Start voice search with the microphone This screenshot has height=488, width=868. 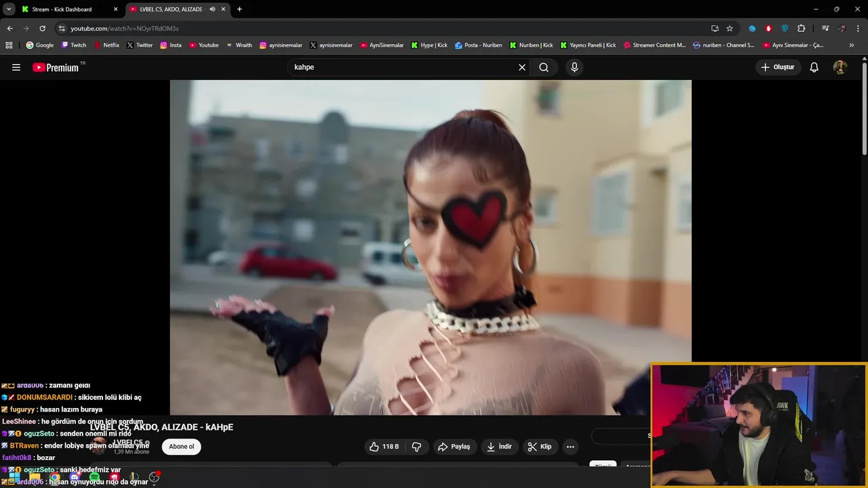point(574,67)
